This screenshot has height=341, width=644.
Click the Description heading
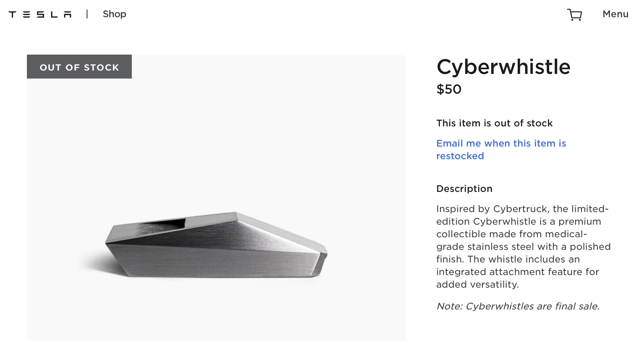pos(464,189)
